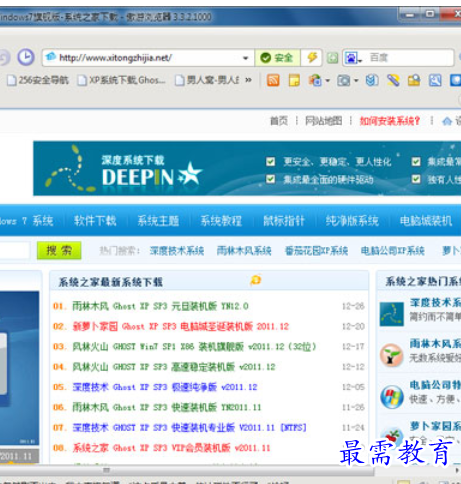This screenshot has height=484, width=461.
Task: Open the Baidu search engine selector
Action: (x=353, y=58)
